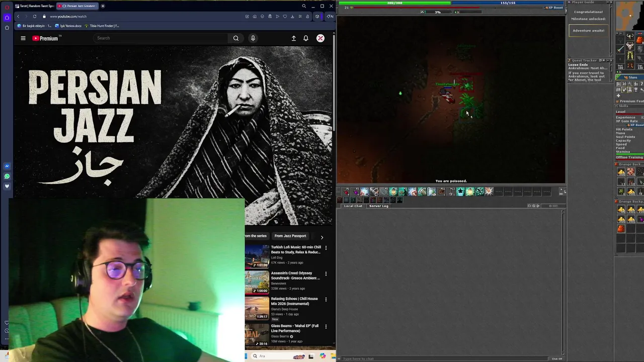Select the Persian Jazz Greatest browser tab
Viewport: 644px width, 362px height.
click(x=77, y=6)
